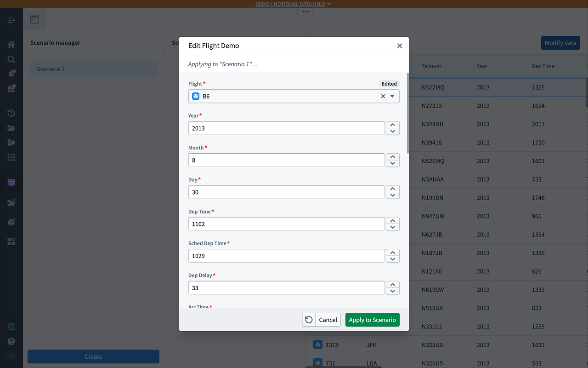Open Recent history icon in sidebar

click(x=11, y=113)
